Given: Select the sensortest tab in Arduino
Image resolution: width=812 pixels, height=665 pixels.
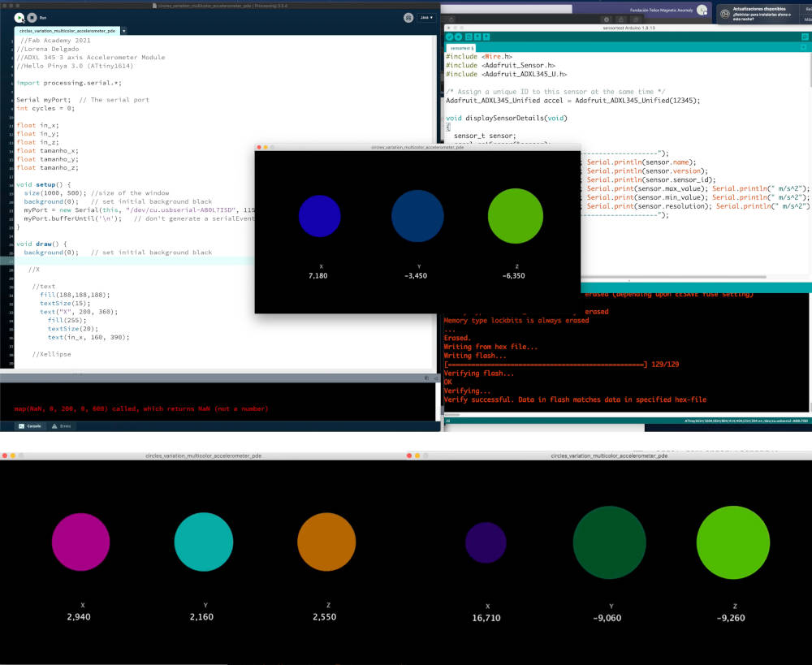Looking at the screenshot, I should [461, 48].
